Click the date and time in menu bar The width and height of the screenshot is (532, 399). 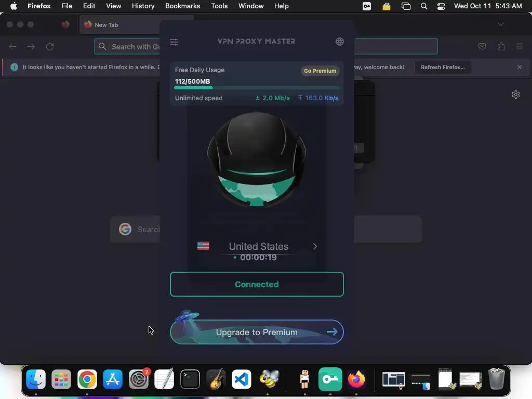pyautogui.click(x=488, y=6)
